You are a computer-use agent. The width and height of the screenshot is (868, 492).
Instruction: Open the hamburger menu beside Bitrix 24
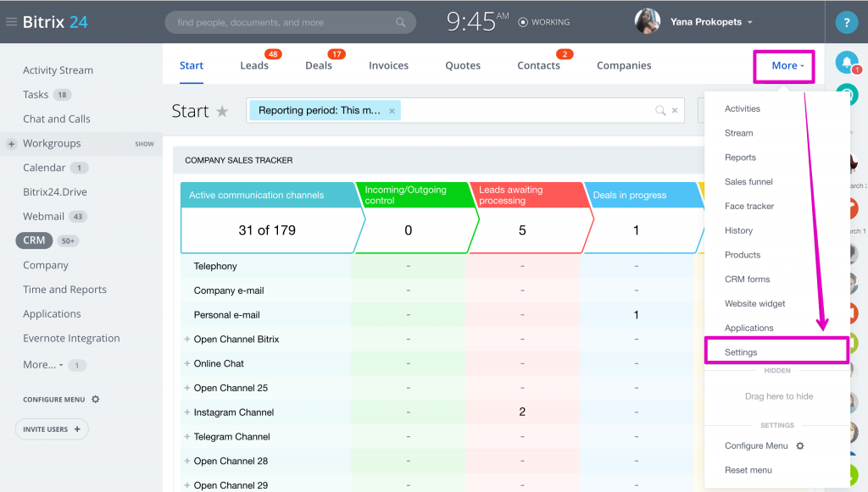(x=11, y=22)
